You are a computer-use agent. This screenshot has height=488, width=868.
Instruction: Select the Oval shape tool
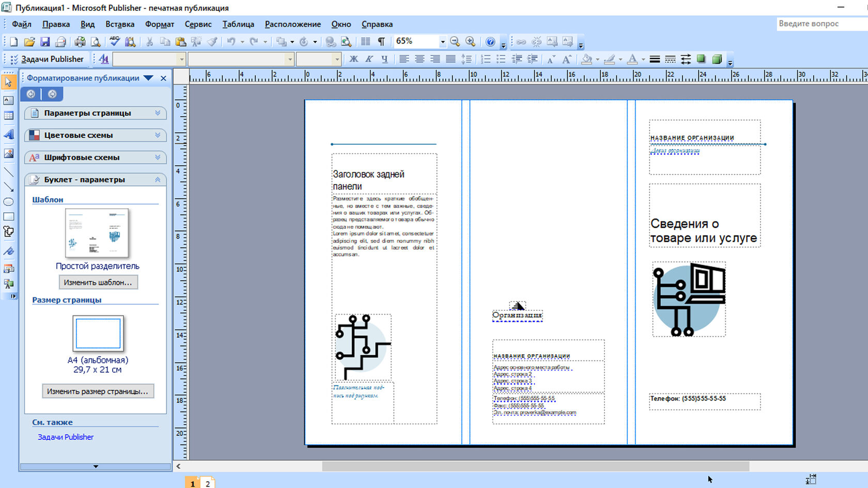pyautogui.click(x=9, y=202)
